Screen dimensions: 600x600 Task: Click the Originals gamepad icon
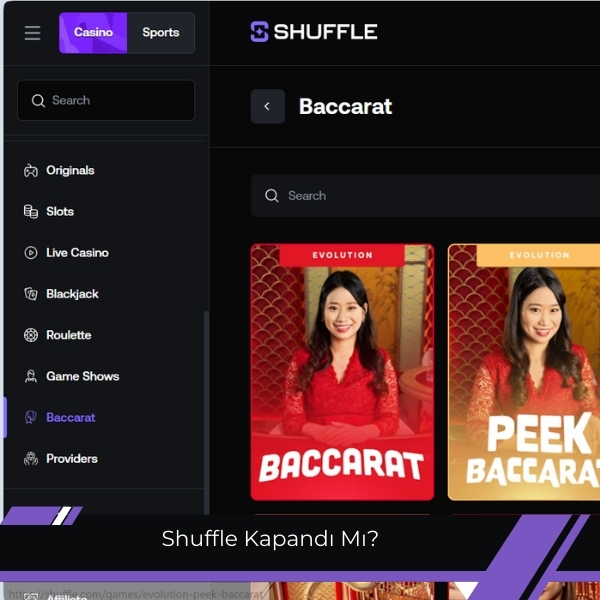[31, 170]
